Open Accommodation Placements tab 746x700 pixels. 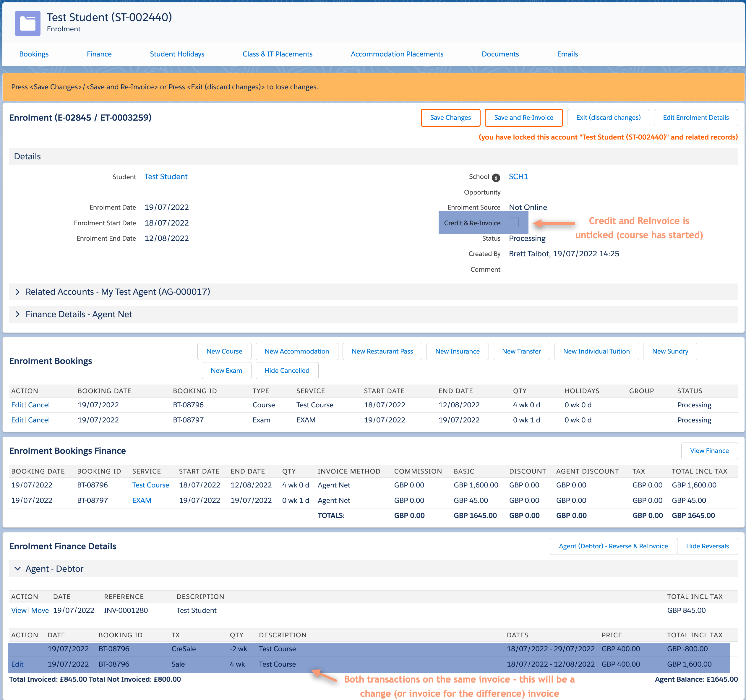(397, 54)
